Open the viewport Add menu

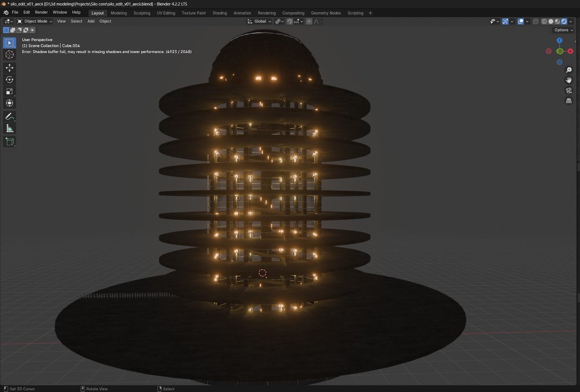91,21
